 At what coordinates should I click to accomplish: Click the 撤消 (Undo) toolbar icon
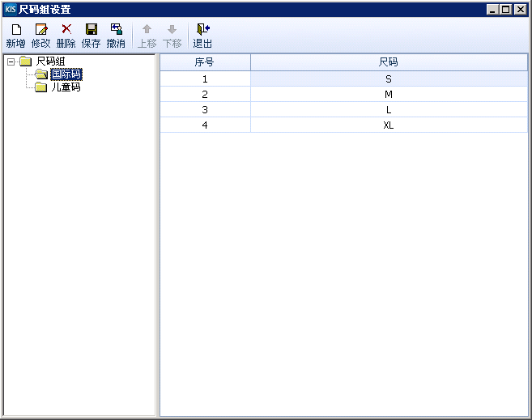tap(116, 30)
